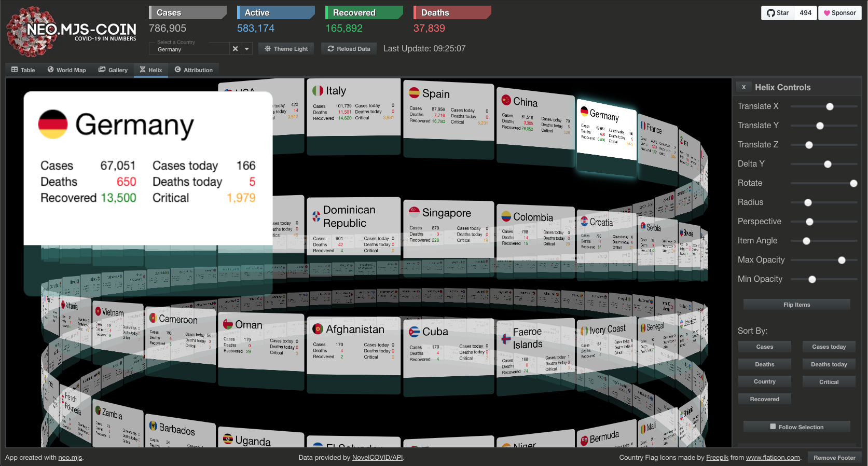This screenshot has height=466, width=868.
Task: Open the neo.mjs link
Action: click(x=70, y=458)
